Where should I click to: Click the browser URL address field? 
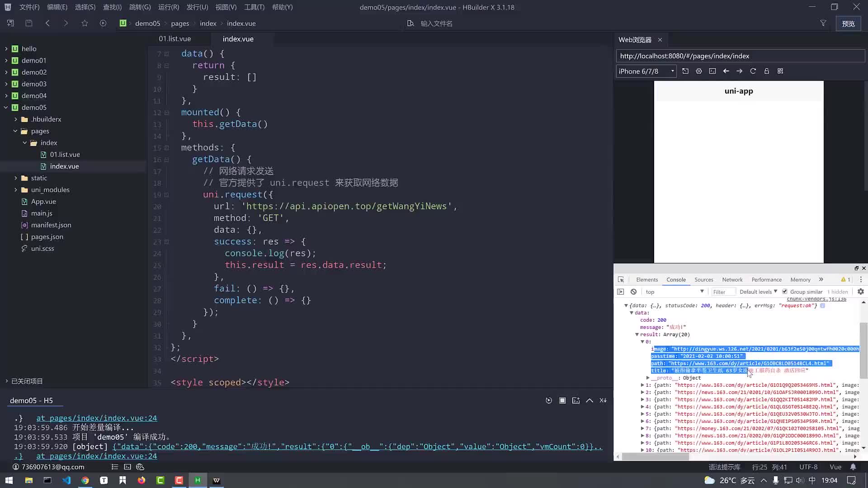(740, 56)
